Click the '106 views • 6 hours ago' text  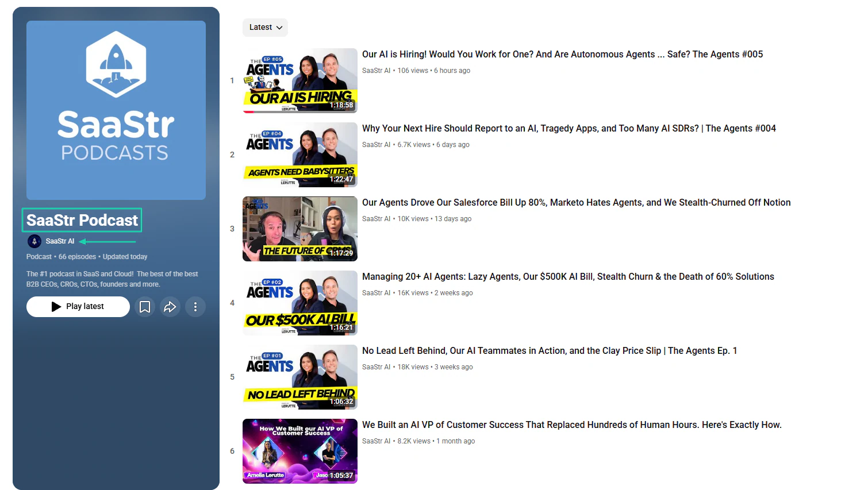click(434, 71)
